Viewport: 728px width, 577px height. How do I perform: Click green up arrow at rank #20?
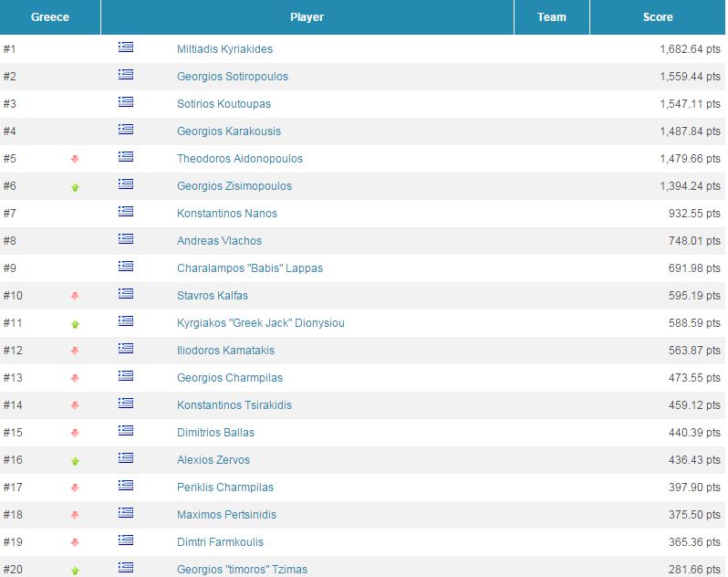(75, 571)
